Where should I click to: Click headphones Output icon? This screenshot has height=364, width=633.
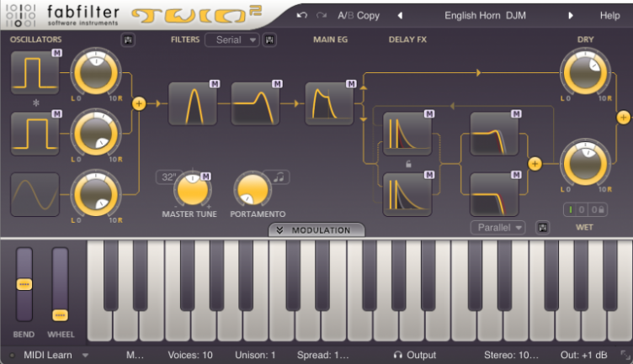coord(397,355)
